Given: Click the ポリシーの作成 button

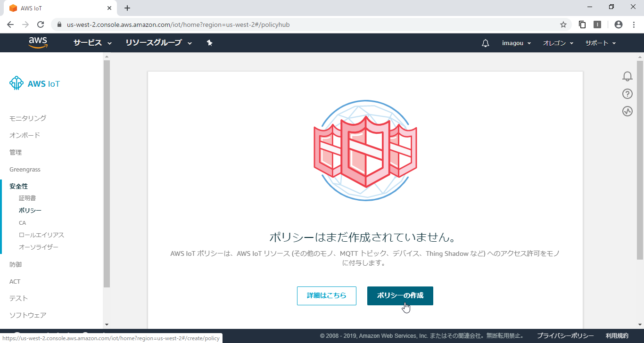Looking at the screenshot, I should [x=400, y=295].
